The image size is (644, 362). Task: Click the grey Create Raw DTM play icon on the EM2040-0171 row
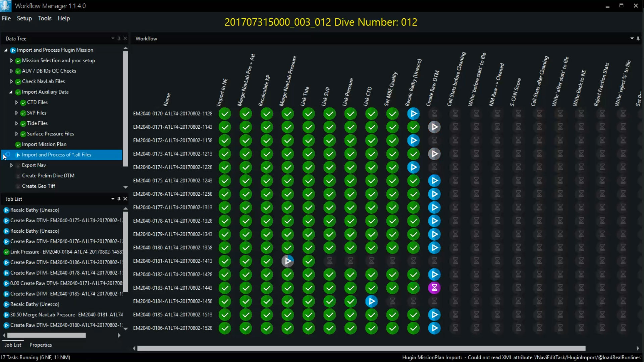pyautogui.click(x=434, y=127)
